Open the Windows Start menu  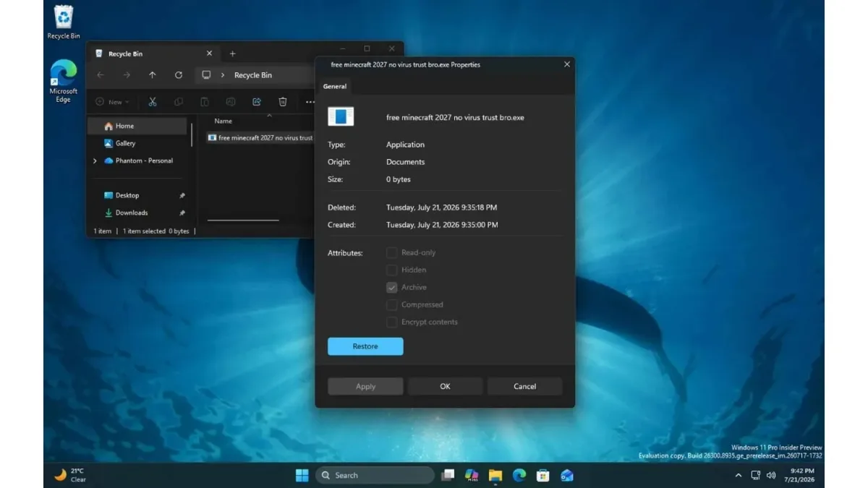coord(302,475)
